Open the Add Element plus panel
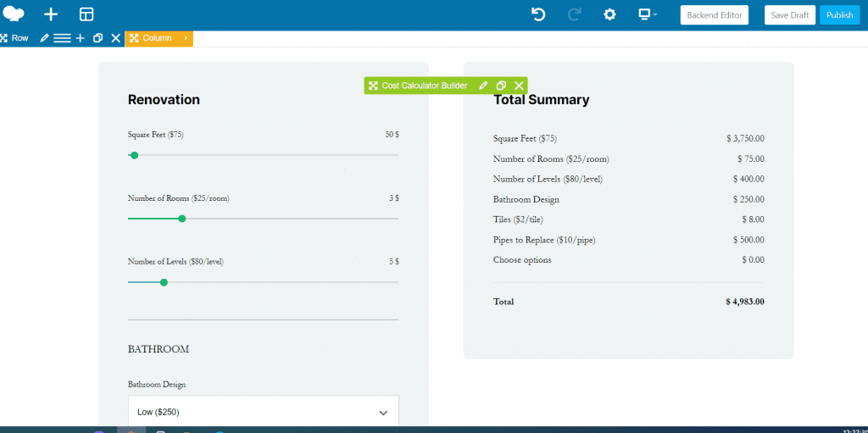Image resolution: width=868 pixels, height=433 pixels. tap(50, 15)
